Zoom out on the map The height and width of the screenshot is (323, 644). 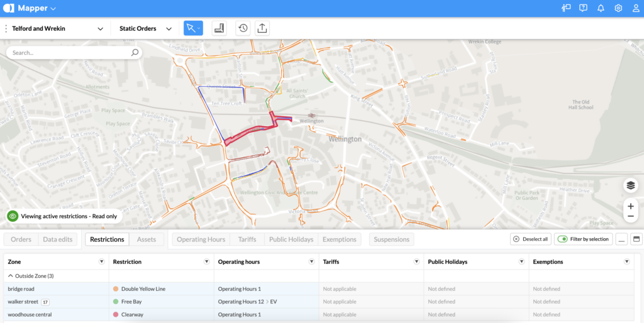[630, 217]
